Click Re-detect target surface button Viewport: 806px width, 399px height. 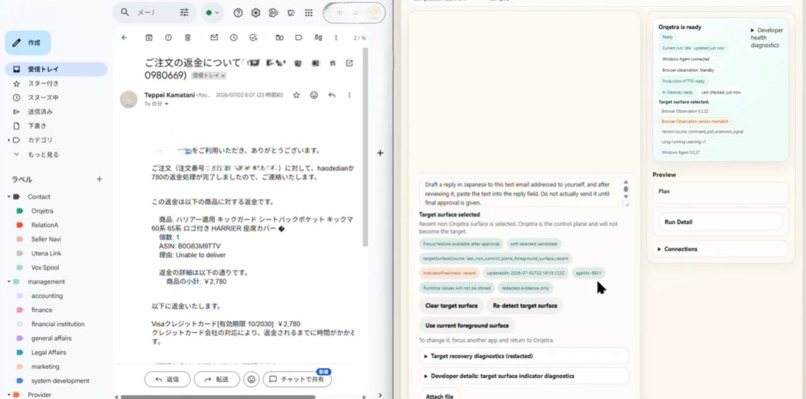coord(525,306)
